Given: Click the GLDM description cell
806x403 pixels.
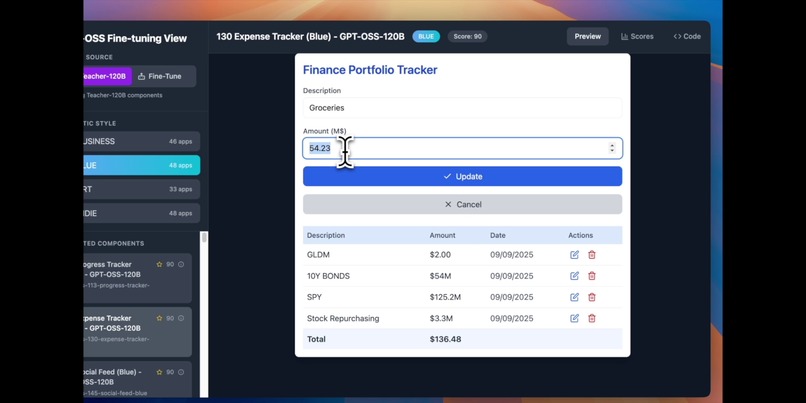Looking at the screenshot, I should click(318, 255).
